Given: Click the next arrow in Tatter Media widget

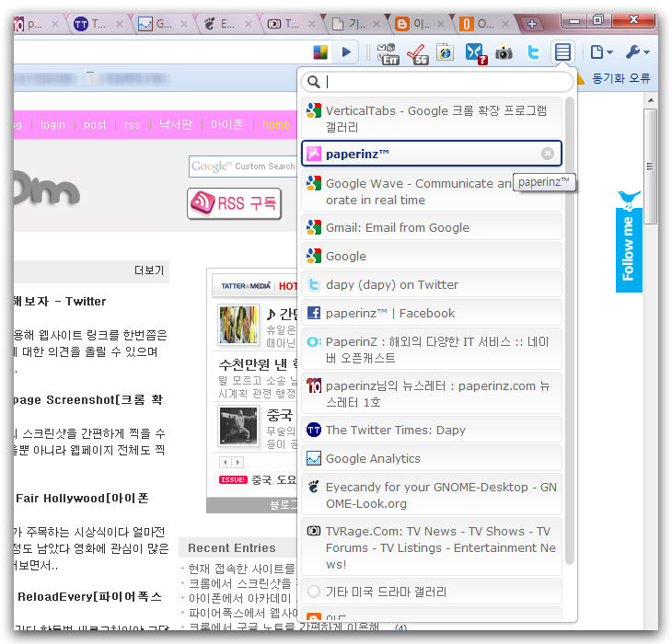Looking at the screenshot, I should point(238,463).
